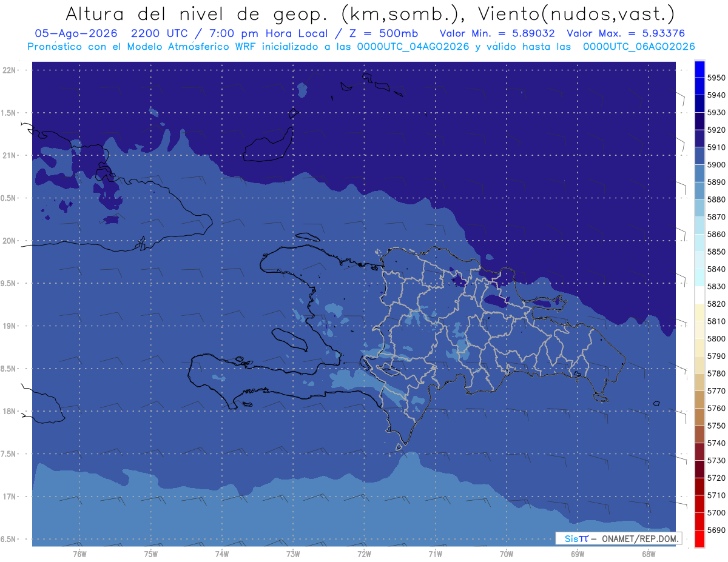This screenshot has width=728, height=562.
Task: Click the tan swatch between 5770 and 5780
Action: coord(699,382)
